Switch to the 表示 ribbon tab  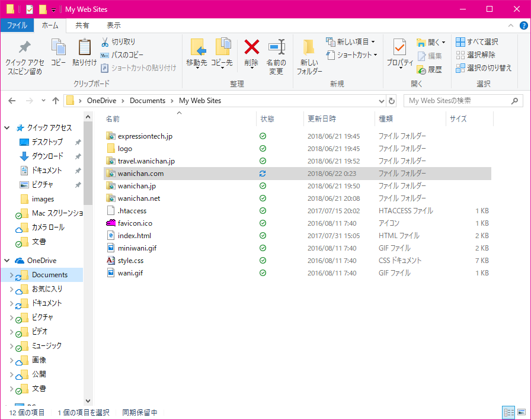point(114,25)
